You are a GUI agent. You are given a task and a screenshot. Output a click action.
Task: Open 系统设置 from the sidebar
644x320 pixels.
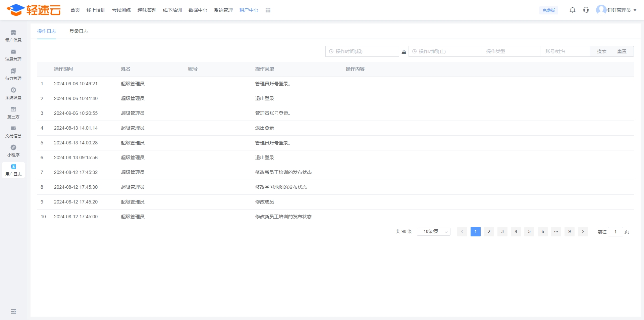click(13, 93)
